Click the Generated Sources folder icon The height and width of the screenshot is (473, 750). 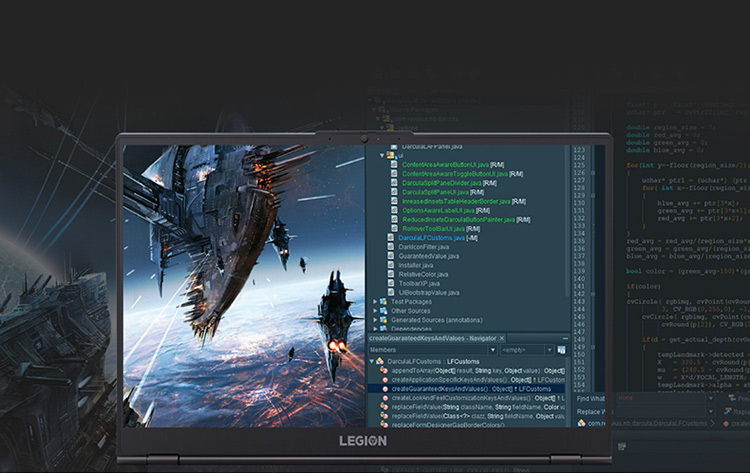click(383, 320)
